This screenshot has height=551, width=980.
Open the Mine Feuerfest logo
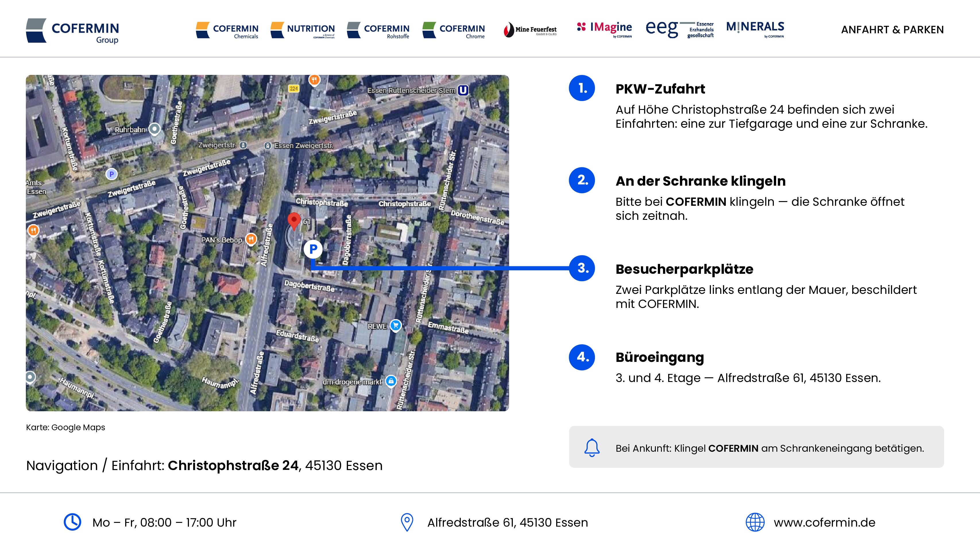[530, 30]
